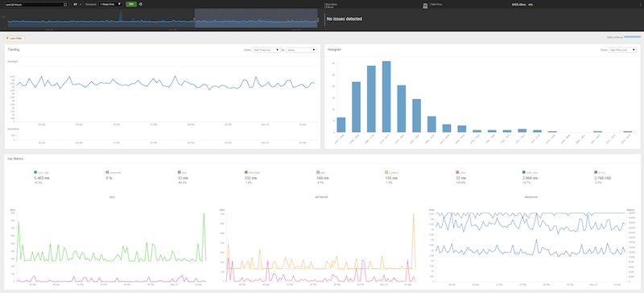Screen dimensions: 644x293
Task: Open the Last 24 Hours time range selector
Action: pyautogui.click(x=36, y=4)
